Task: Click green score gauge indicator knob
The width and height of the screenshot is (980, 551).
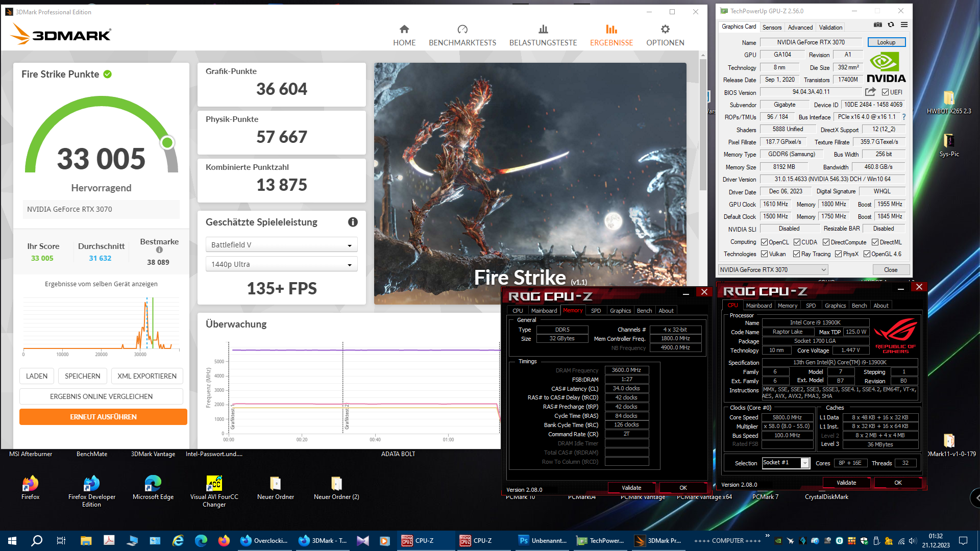Action: pos(167,143)
